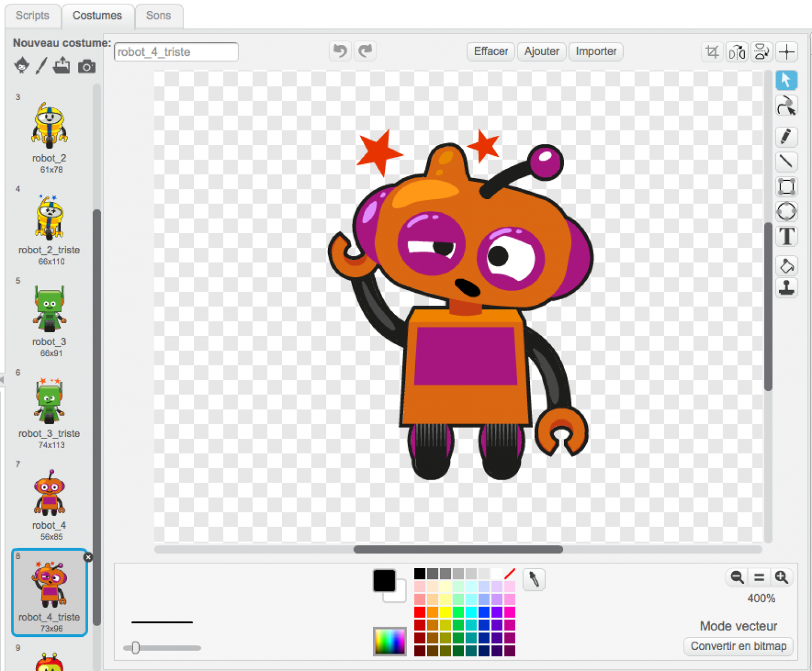812x671 pixels.
Task: Adjust the line width slider
Action: click(x=135, y=648)
